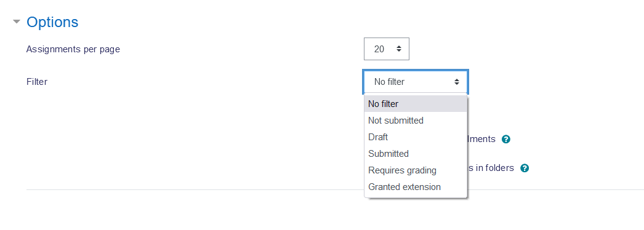Click the 'Assignments per page' label
This screenshot has height=230, width=644.
tap(73, 50)
